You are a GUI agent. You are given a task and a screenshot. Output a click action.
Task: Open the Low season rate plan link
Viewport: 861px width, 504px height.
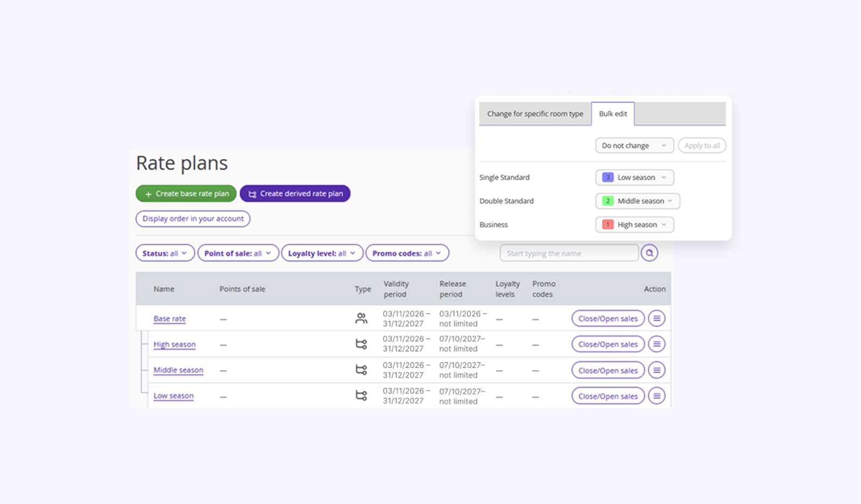(173, 396)
